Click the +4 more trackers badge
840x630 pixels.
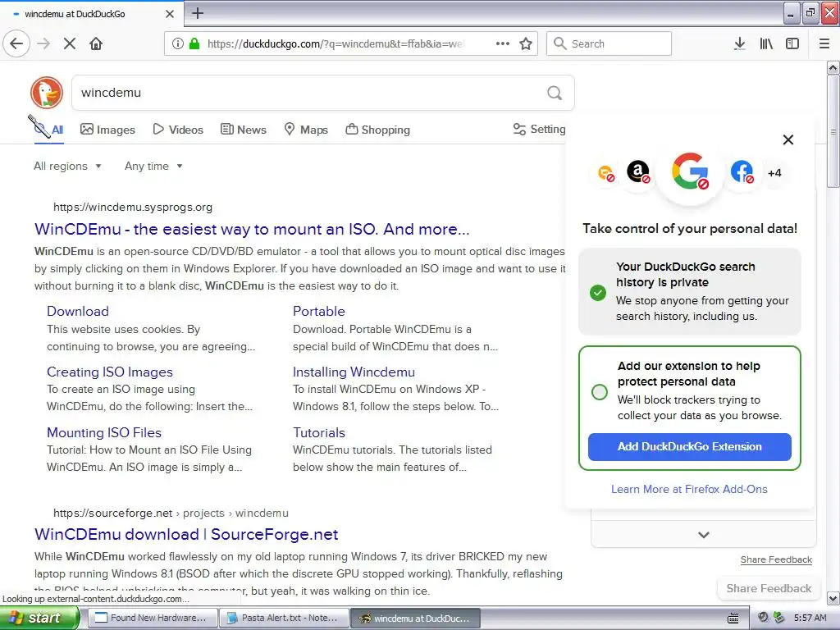tap(774, 173)
